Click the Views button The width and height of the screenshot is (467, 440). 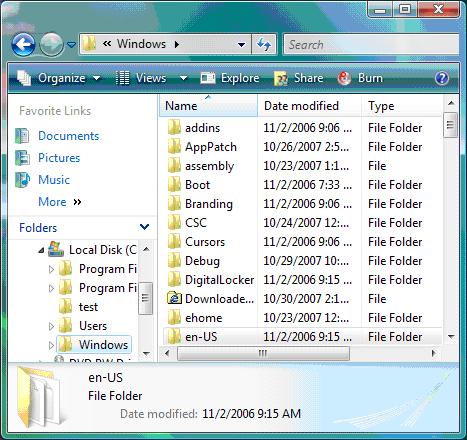coord(141,78)
